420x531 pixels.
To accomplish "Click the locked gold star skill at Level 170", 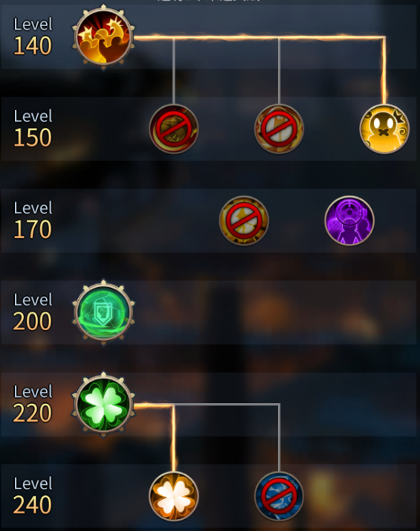I will (x=244, y=220).
